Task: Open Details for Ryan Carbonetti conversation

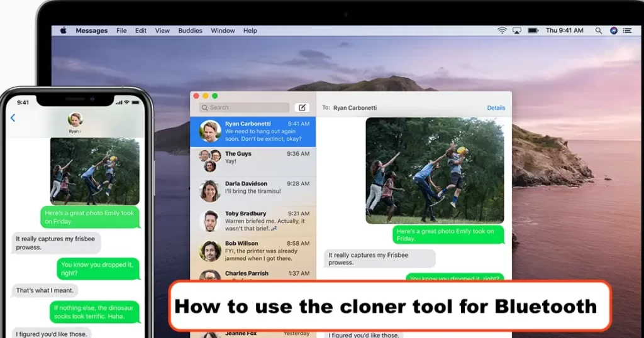Action: point(496,108)
